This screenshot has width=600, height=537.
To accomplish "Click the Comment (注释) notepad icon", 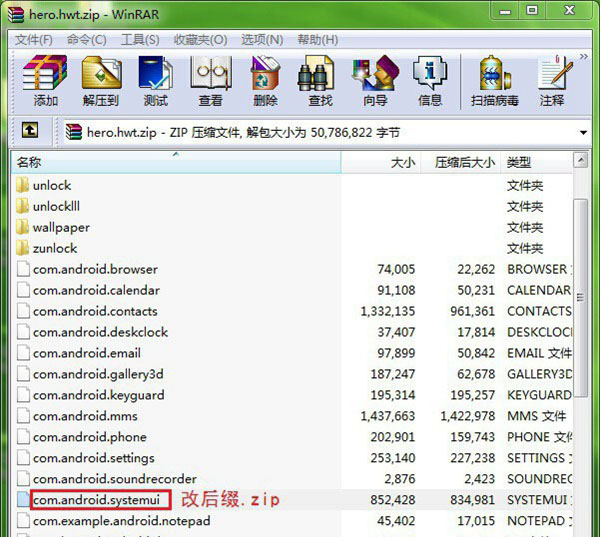I will [555, 73].
